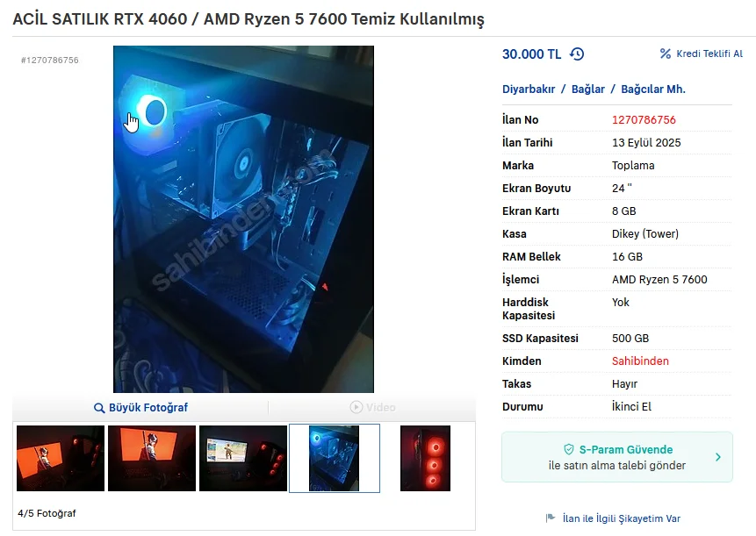Open the price history clock icon
The height and width of the screenshot is (536, 756).
[577, 54]
